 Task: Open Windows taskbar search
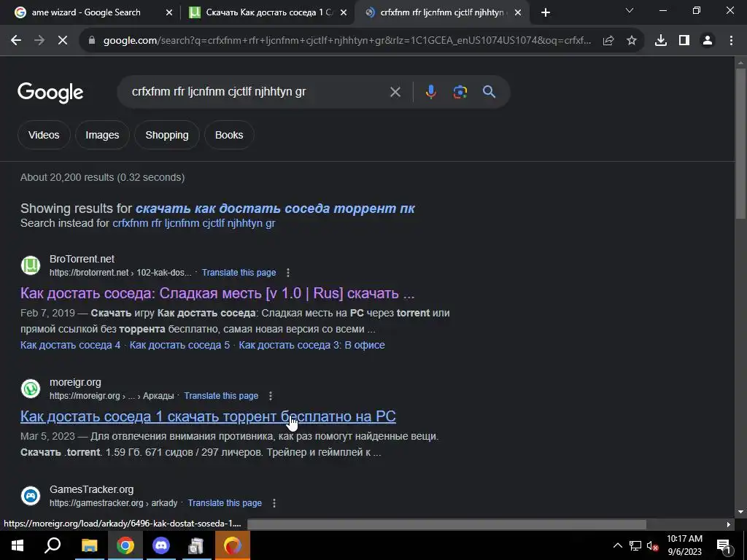coord(53,545)
